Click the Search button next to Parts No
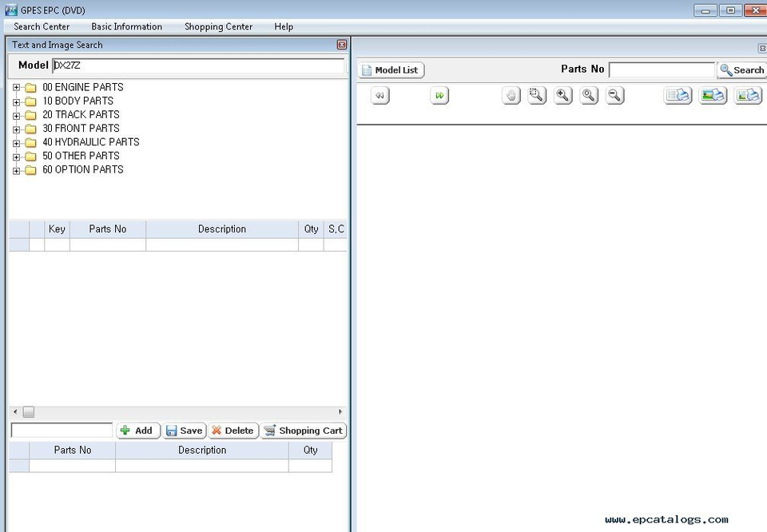 (x=742, y=70)
